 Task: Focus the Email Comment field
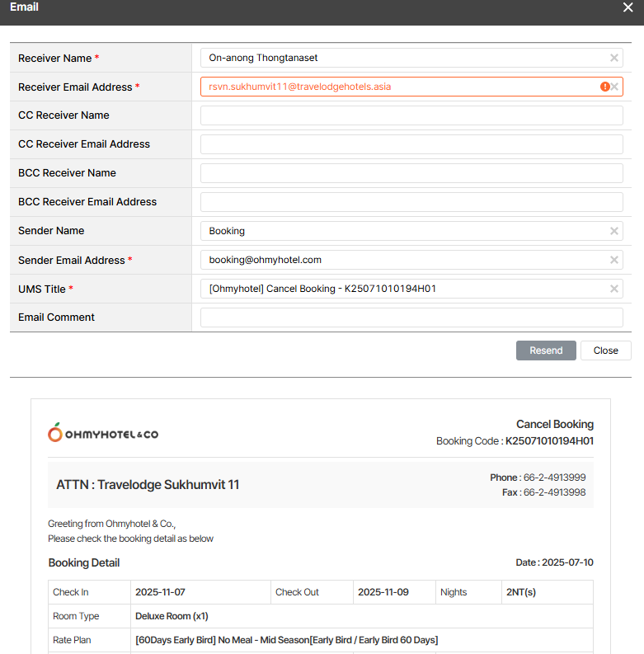(x=411, y=318)
